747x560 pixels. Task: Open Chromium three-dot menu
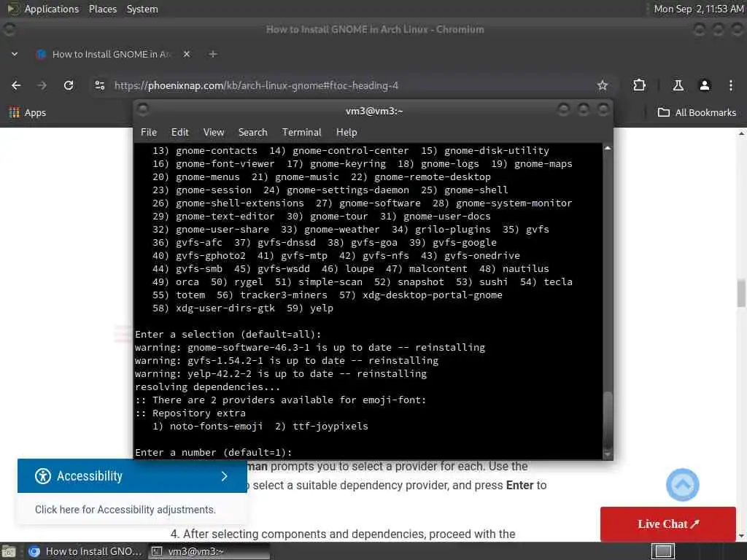[x=730, y=85]
